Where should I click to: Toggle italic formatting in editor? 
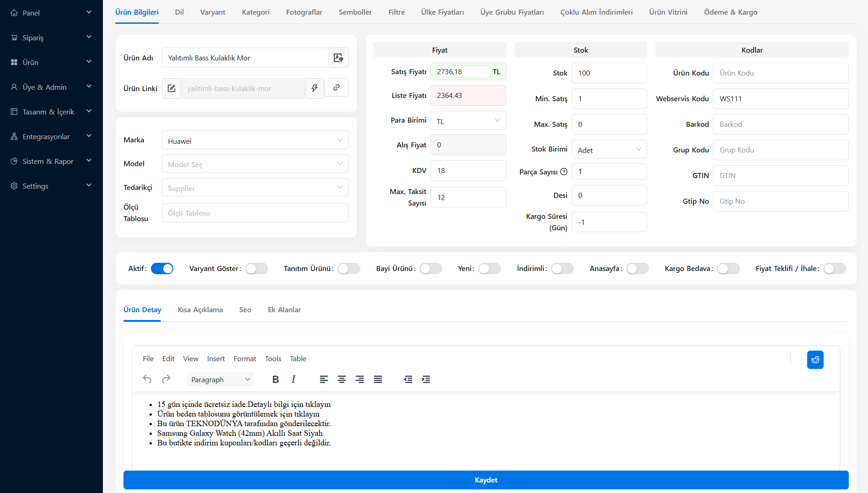(294, 379)
